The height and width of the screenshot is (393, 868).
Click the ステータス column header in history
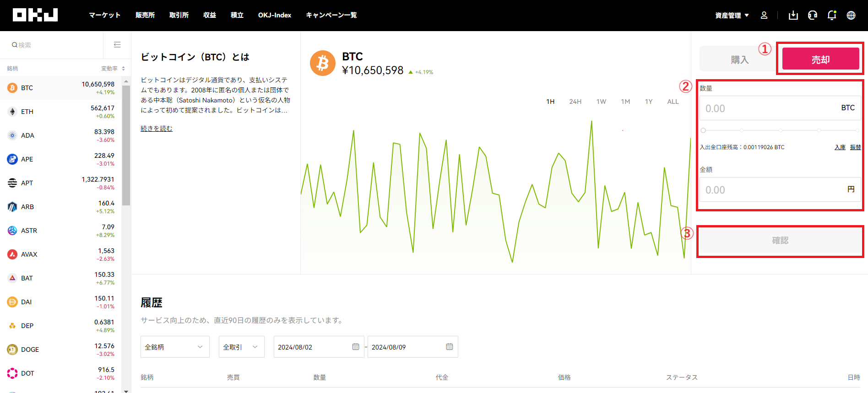click(682, 377)
